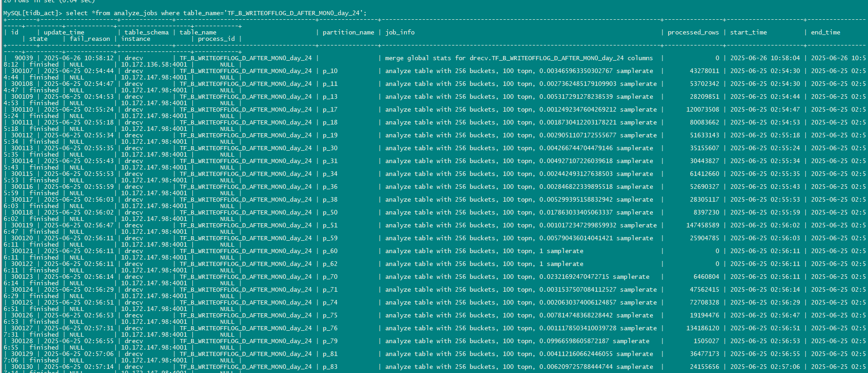Image resolution: width=868 pixels, height=373 pixels.
Task: Click the fail_reason column header
Action: tap(90, 39)
